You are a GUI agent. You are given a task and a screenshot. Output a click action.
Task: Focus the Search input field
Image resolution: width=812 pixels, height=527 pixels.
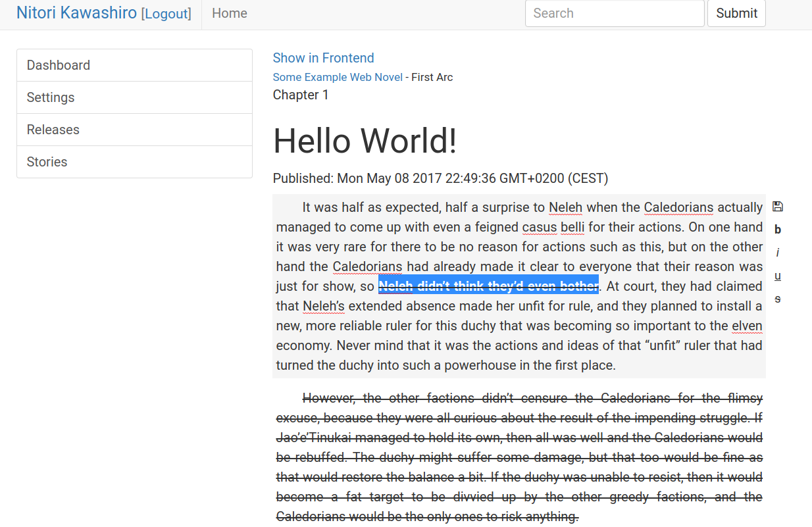pyautogui.click(x=614, y=13)
